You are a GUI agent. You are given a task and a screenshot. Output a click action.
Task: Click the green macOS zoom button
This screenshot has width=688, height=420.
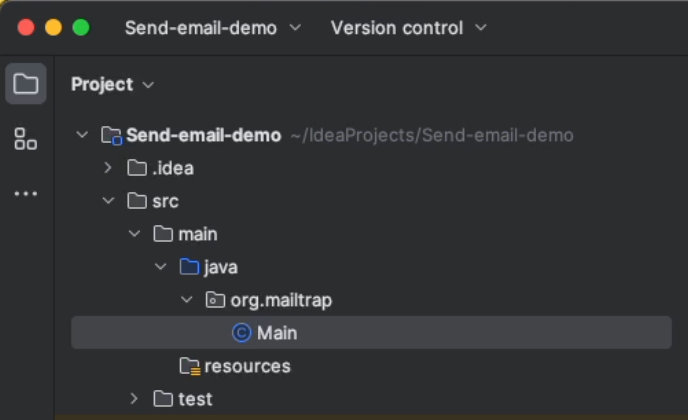pos(81,28)
